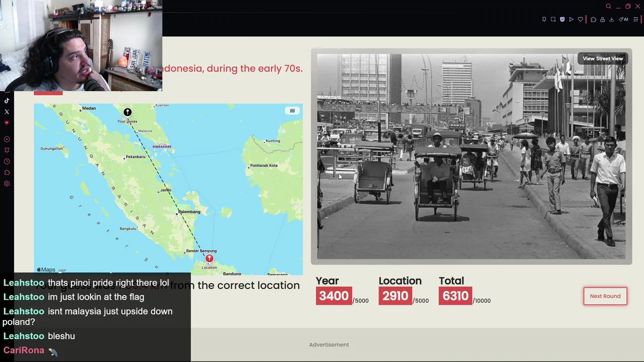Open browser settings gear in sidebar
Viewport: 644px width, 362px height.
pyautogui.click(x=7, y=184)
